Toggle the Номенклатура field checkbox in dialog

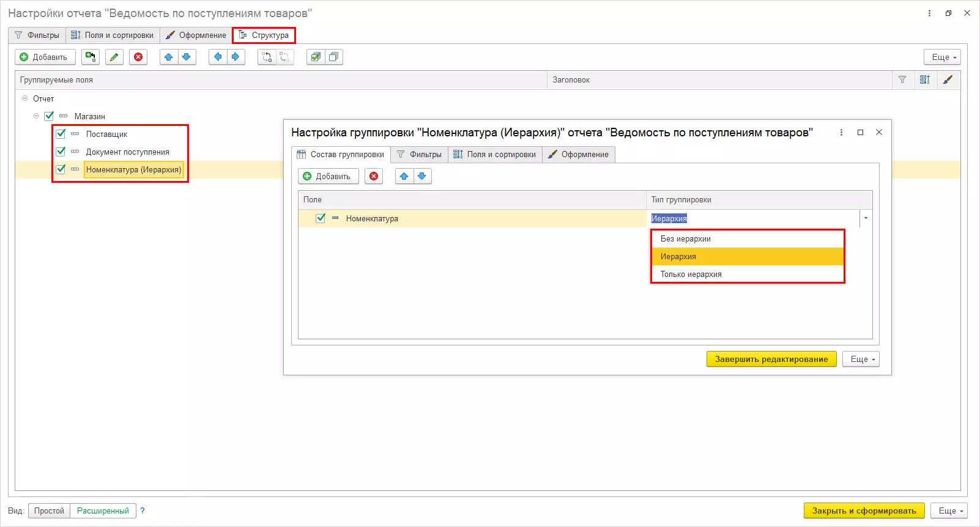coord(321,218)
